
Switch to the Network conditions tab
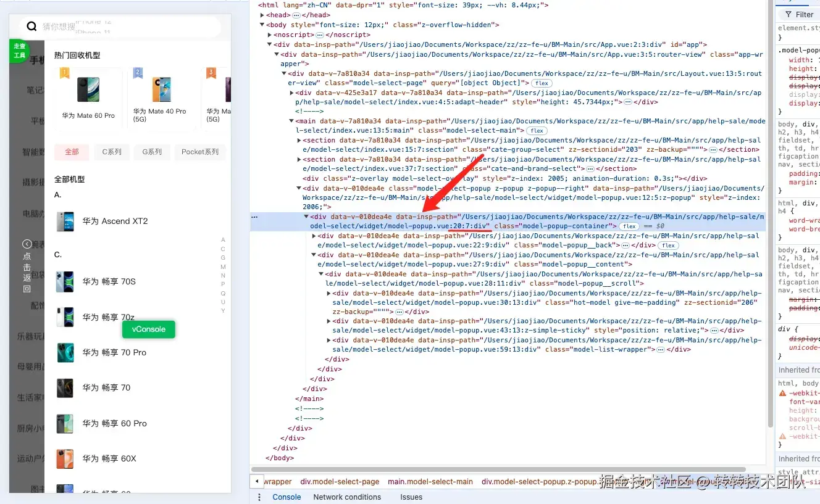[347, 497]
